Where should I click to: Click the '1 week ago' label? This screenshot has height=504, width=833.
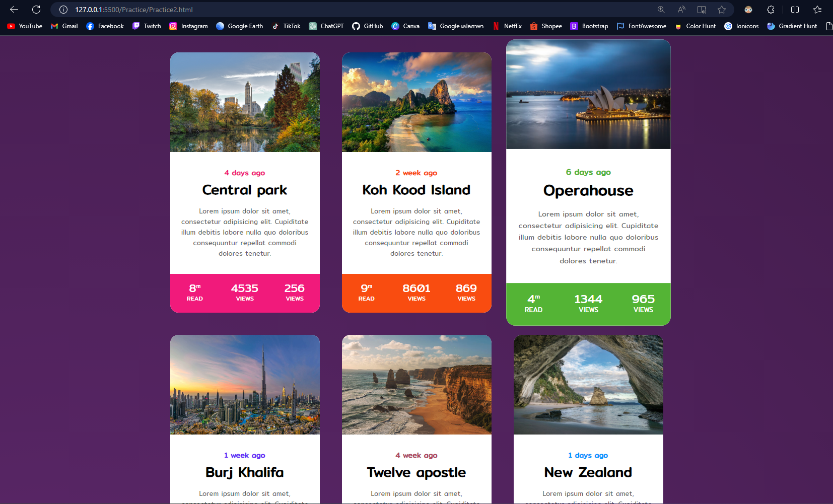[245, 455]
